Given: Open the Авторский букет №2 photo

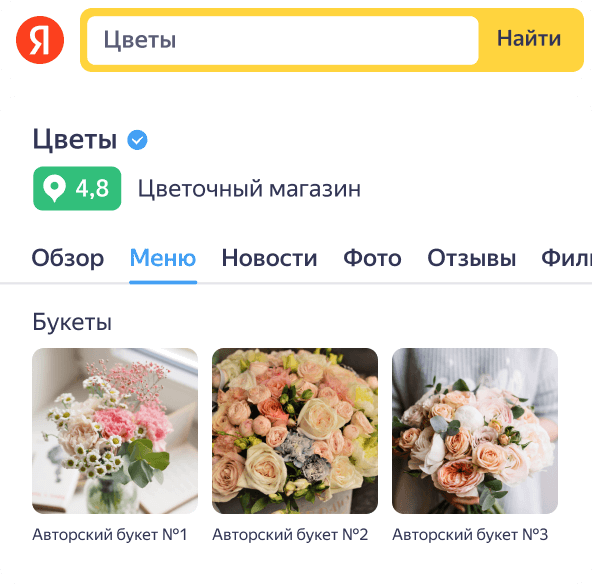Looking at the screenshot, I should [x=295, y=431].
